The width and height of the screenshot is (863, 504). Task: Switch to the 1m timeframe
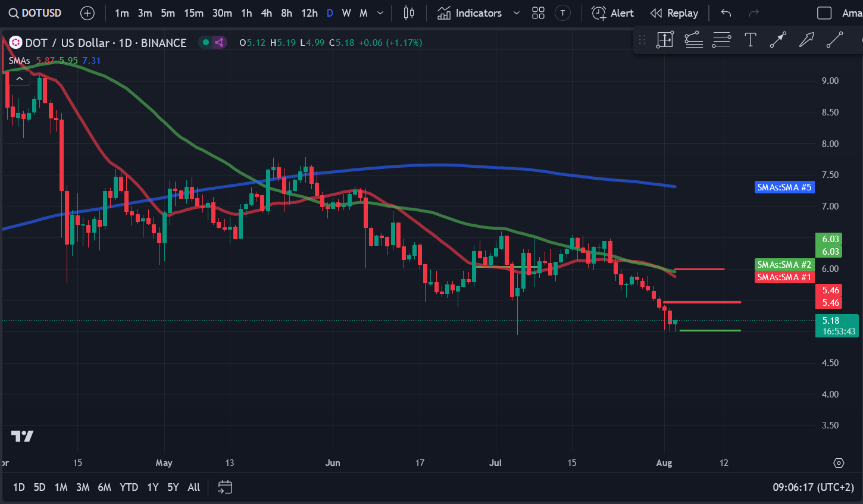coord(122,13)
